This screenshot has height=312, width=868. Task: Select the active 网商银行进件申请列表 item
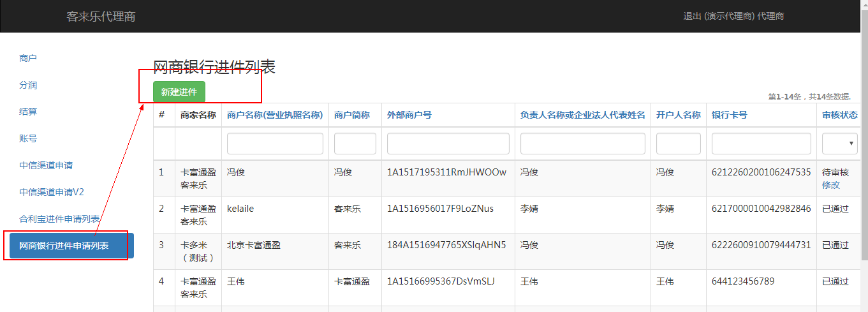click(71, 246)
